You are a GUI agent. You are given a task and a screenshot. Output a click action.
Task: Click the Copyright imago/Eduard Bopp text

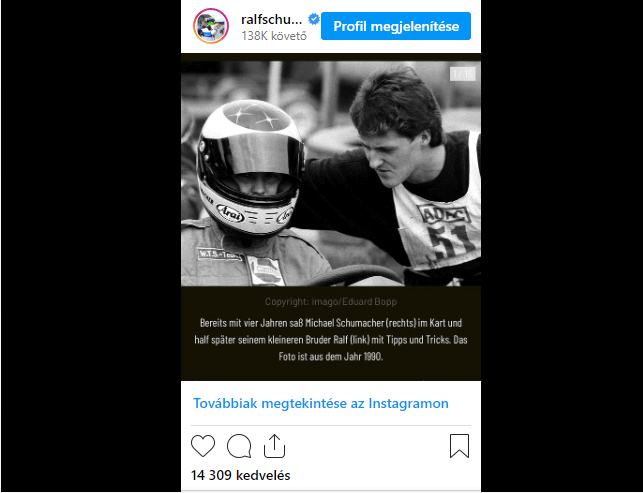tap(331, 302)
